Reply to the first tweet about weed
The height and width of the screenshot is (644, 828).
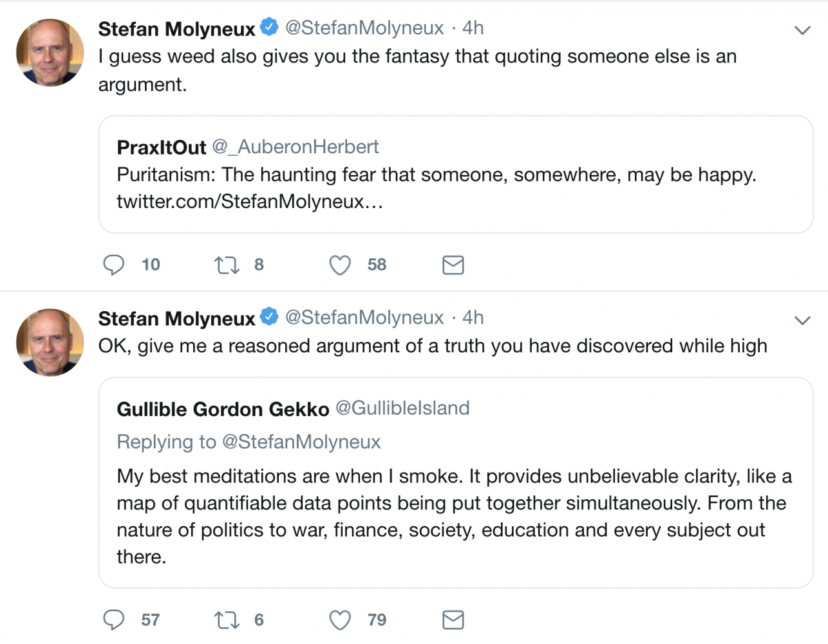tap(114, 265)
